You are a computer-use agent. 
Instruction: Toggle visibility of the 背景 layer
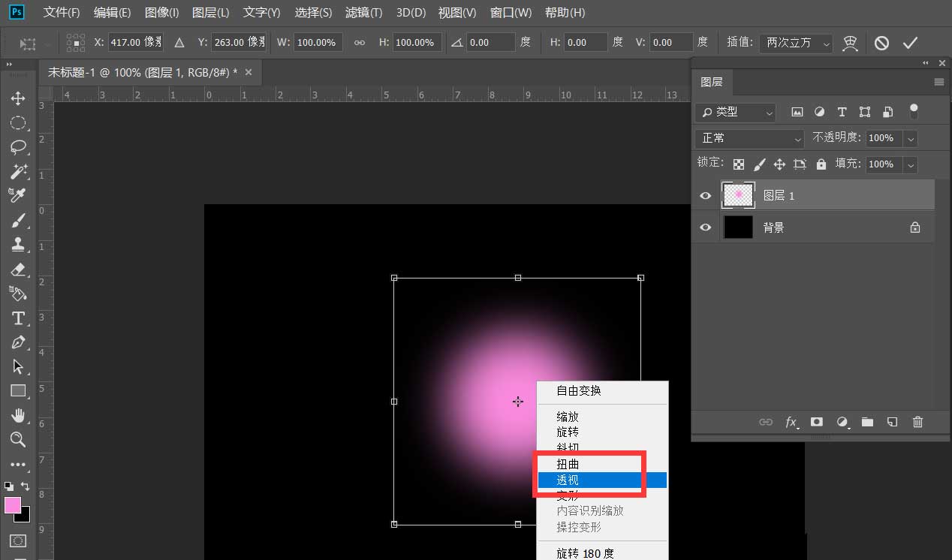[704, 227]
